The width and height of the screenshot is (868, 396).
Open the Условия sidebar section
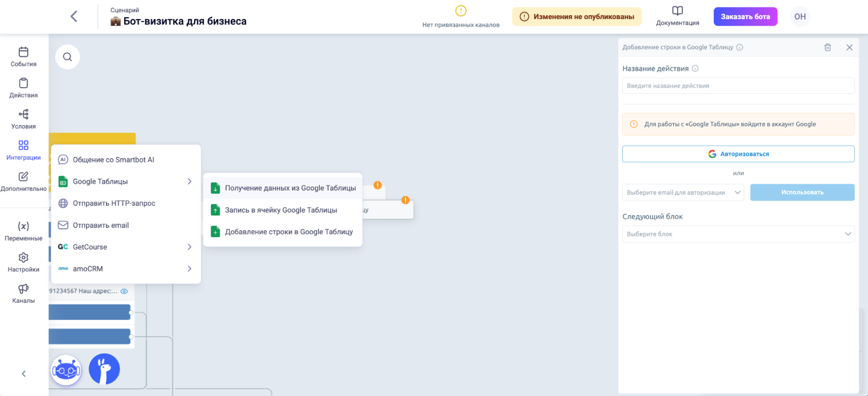pos(23,120)
